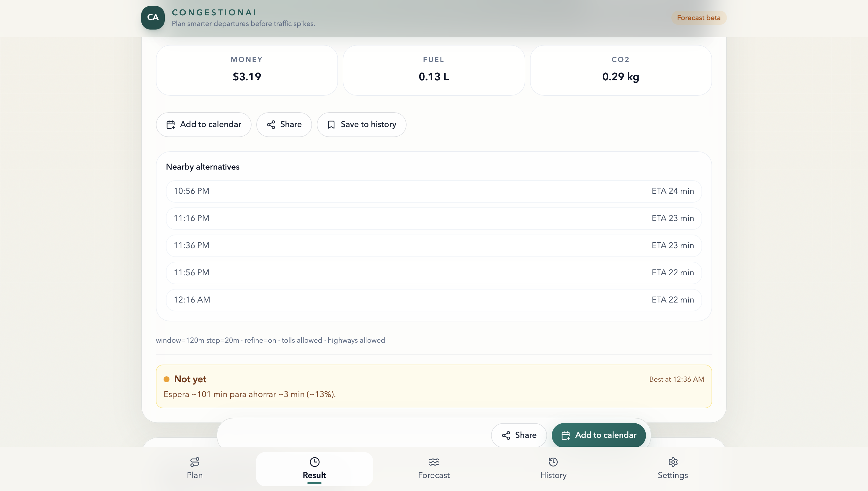Click the Plan route icon
Viewport: 868px width, 491px height.
click(195, 462)
